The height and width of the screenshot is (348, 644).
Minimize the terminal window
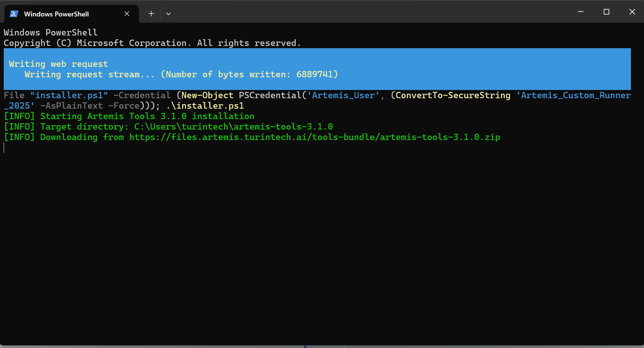(581, 12)
